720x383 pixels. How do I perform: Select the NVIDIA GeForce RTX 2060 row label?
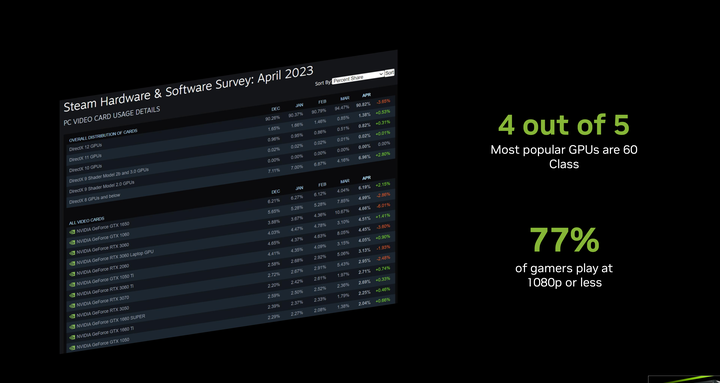point(103,270)
